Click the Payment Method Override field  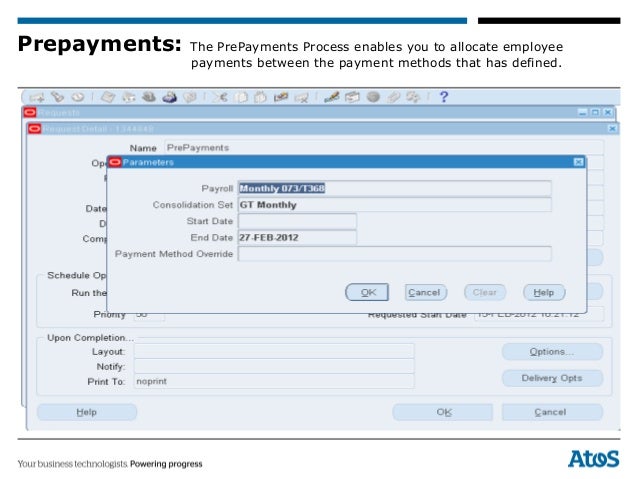395,254
